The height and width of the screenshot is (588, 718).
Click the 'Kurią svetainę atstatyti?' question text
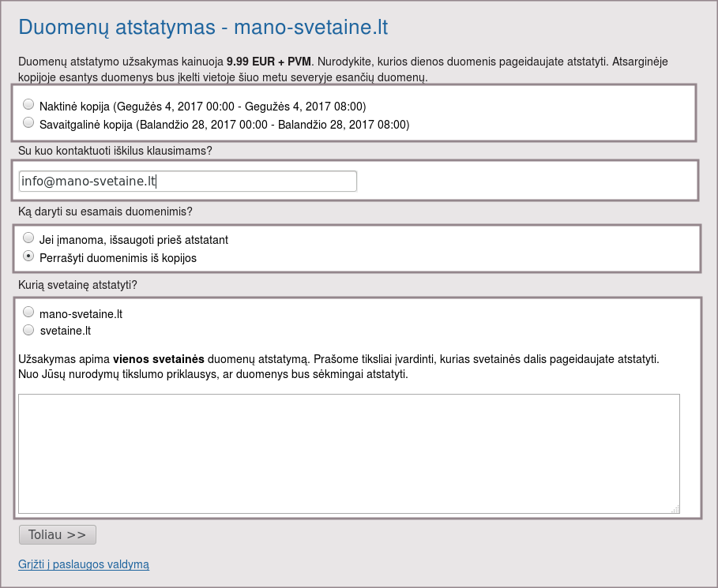point(78,285)
